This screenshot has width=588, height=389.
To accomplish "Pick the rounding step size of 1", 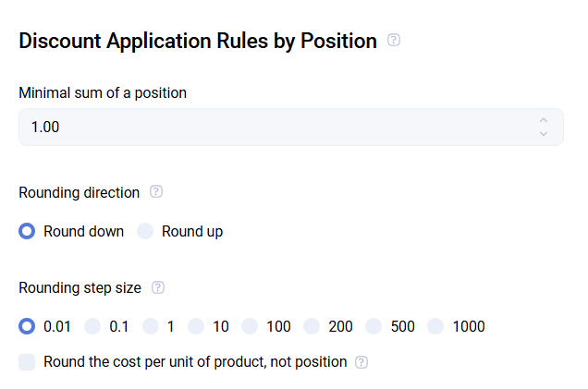I will click(x=150, y=326).
